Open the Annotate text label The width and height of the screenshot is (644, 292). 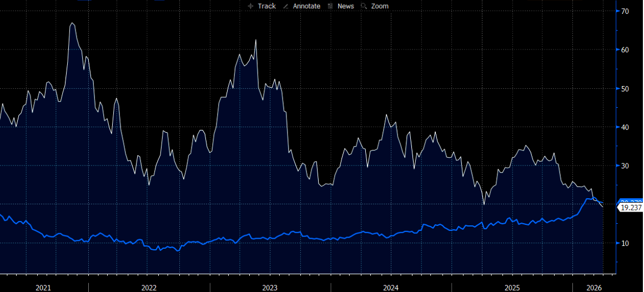click(x=306, y=6)
